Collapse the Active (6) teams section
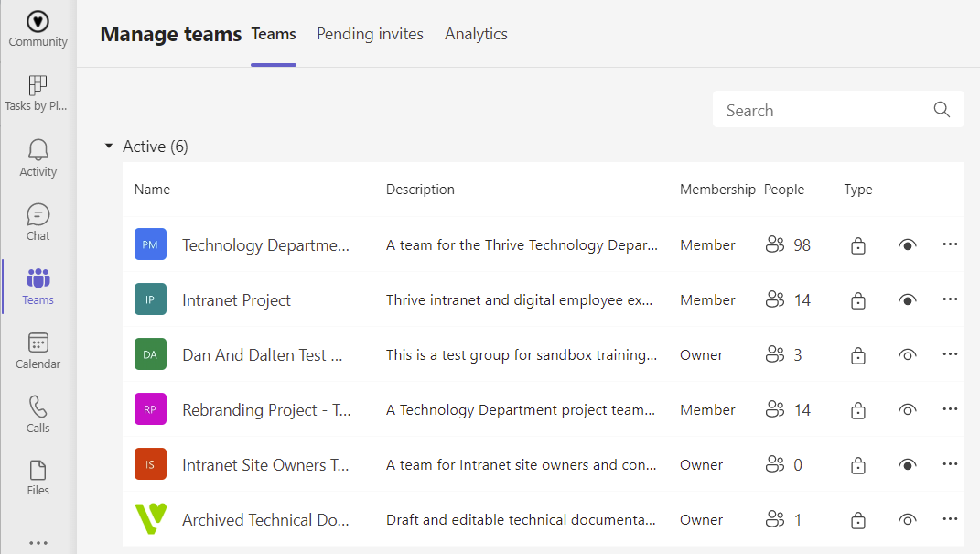Viewport: 980px width, 554px height. (109, 147)
